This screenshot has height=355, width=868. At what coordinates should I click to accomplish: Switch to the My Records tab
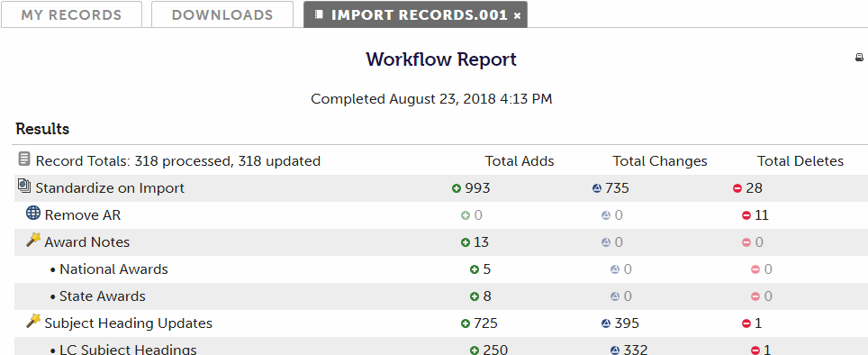coord(71,14)
